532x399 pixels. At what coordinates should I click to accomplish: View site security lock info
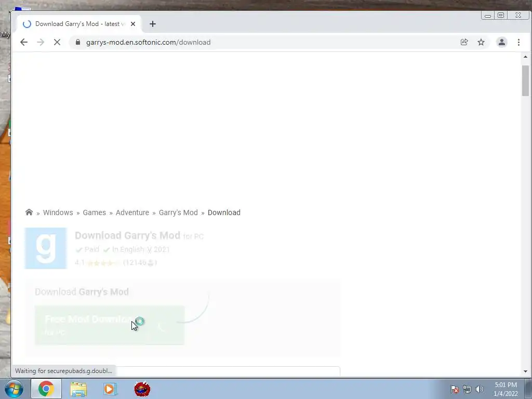78,42
